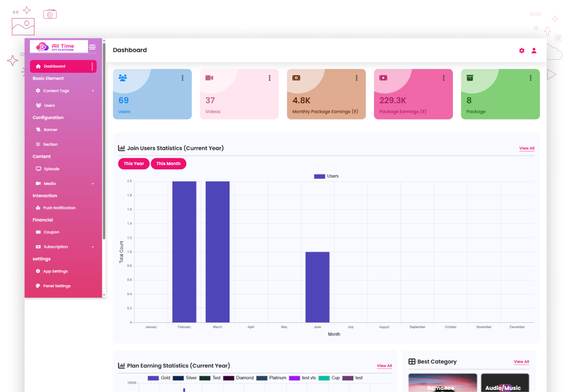
Task: Click the Coupon icon in sidebar
Action: click(x=38, y=232)
